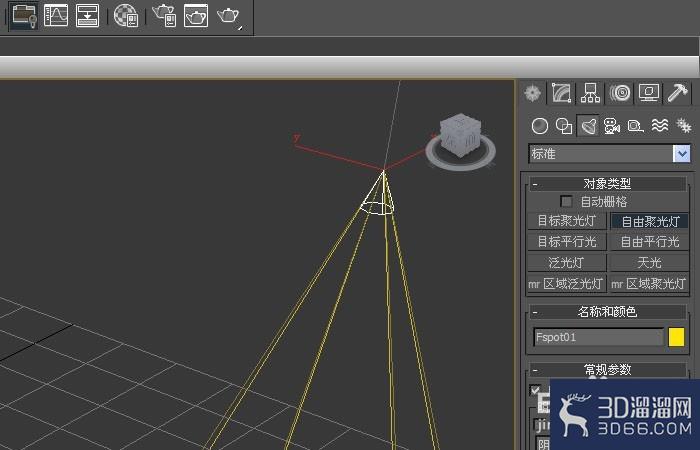
Task: Collapse the 名称和颜色 rollout
Action: [x=608, y=312]
